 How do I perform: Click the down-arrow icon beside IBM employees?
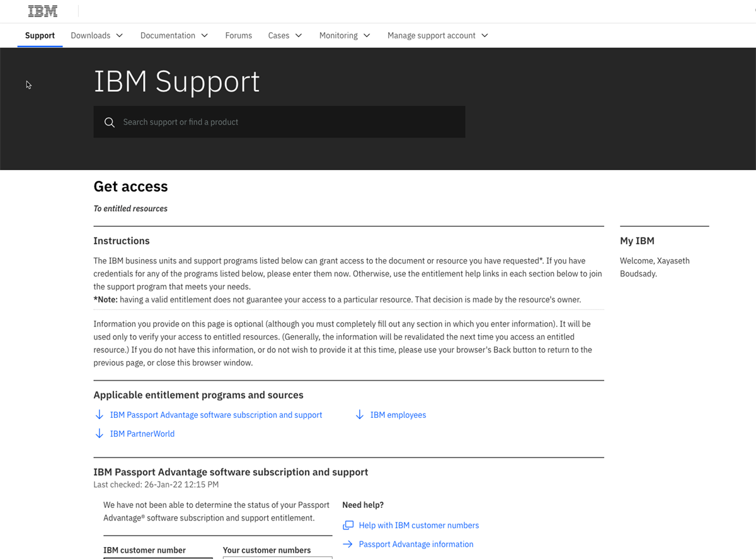pos(359,414)
